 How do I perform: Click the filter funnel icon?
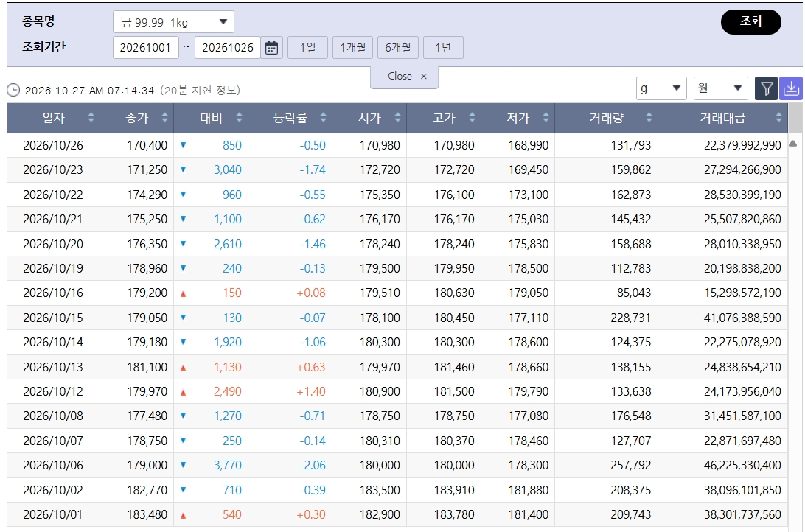point(766,88)
